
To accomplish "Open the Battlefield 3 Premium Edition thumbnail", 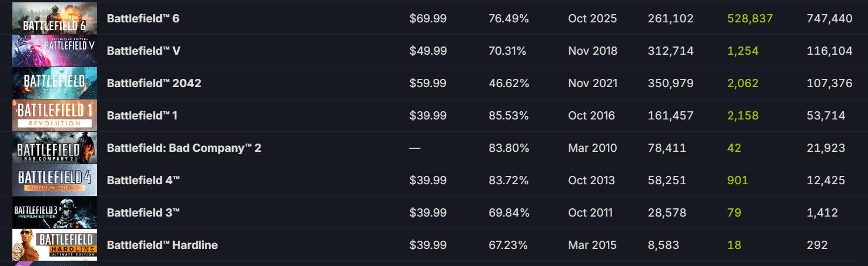I will pyautogui.click(x=55, y=212).
